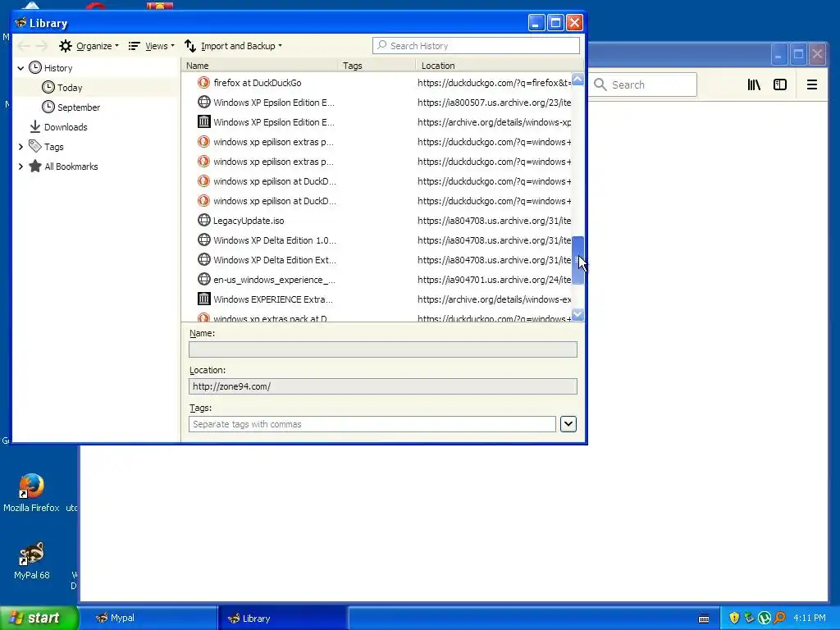Sort by the Location column header

point(498,66)
